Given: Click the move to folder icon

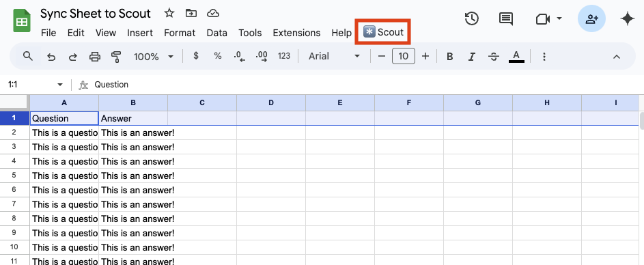Looking at the screenshot, I should point(191,13).
